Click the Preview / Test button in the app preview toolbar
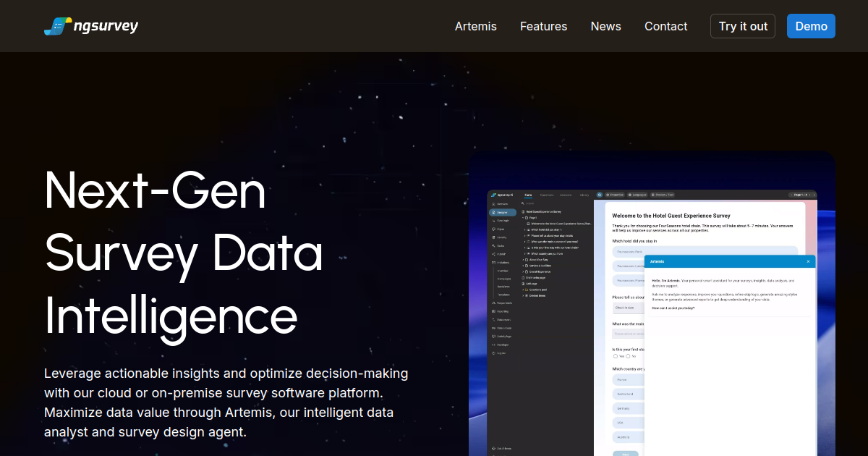The height and width of the screenshot is (456, 868). (663, 195)
